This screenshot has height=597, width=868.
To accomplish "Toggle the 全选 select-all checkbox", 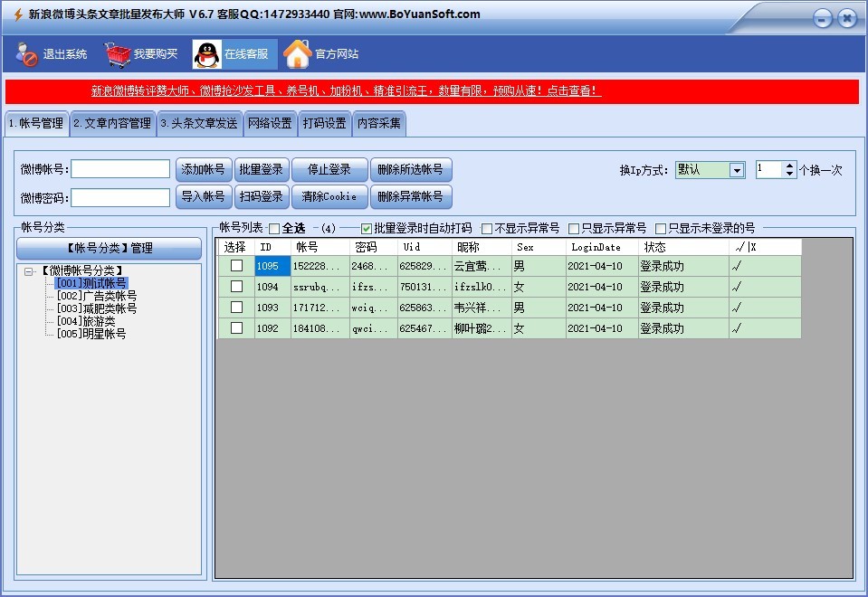I will coord(274,229).
